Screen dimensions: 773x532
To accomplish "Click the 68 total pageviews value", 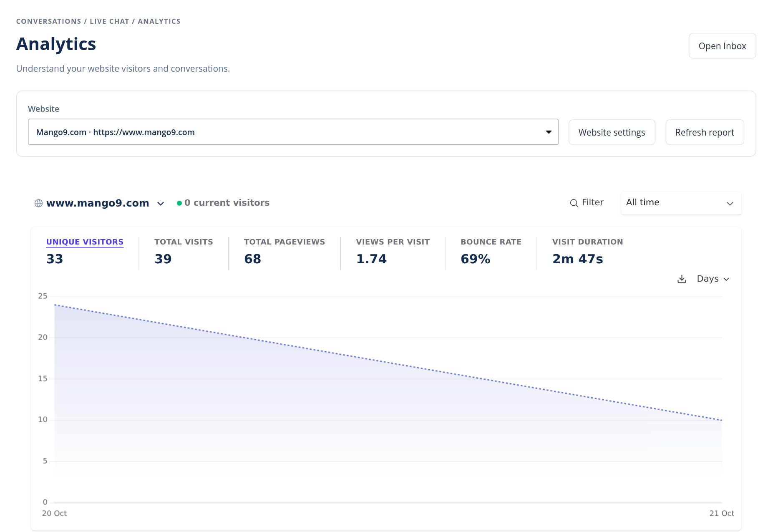I will [253, 259].
